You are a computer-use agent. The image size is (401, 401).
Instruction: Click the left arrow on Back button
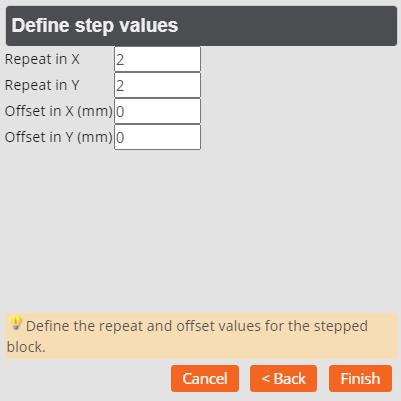click(x=266, y=379)
